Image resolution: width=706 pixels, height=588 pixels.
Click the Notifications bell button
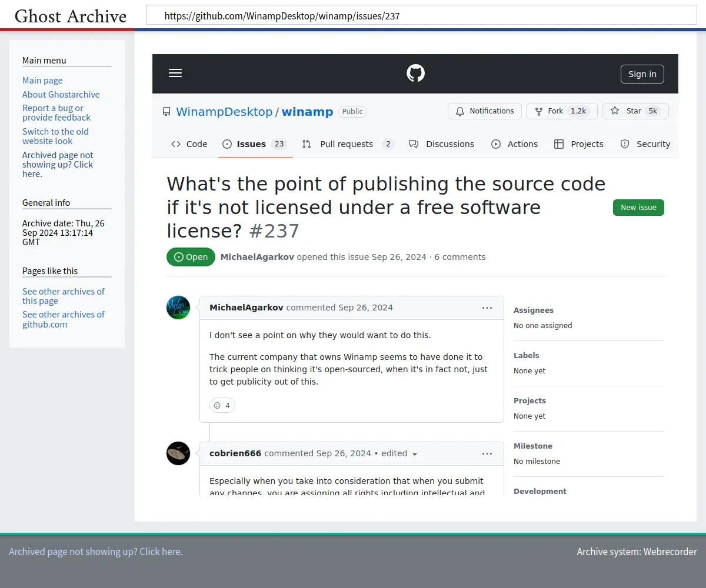[484, 111]
